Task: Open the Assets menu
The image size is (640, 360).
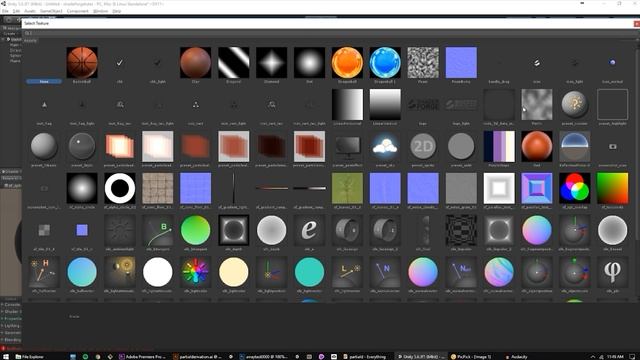Action: point(30,11)
